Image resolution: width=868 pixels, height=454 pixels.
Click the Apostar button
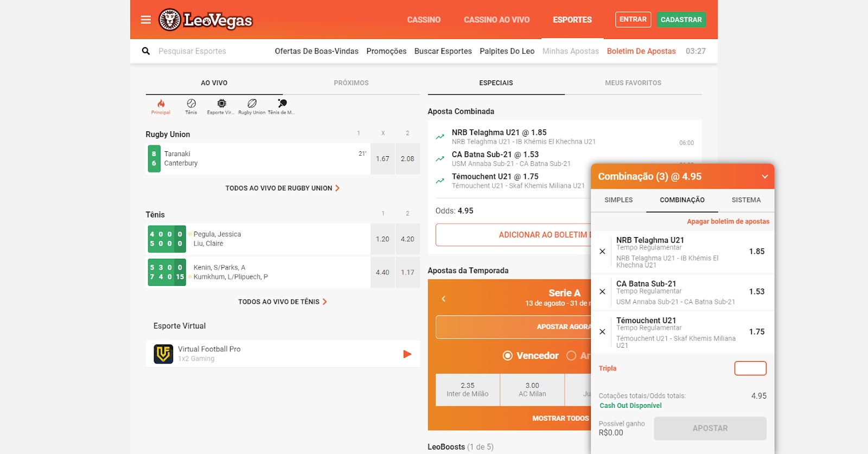pyautogui.click(x=710, y=429)
